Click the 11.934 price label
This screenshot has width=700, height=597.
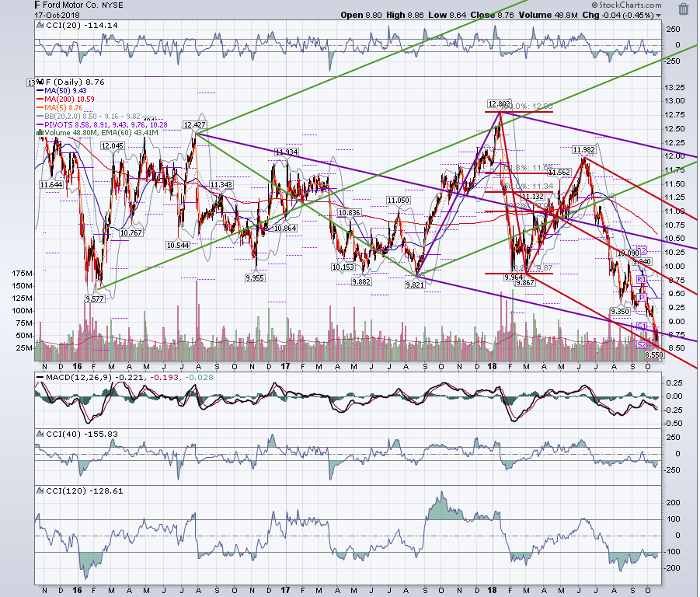(x=287, y=152)
